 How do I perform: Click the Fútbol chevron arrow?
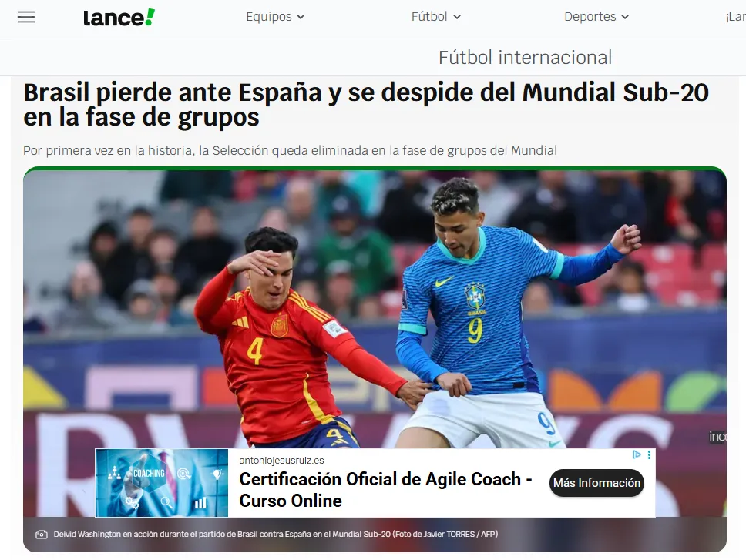[457, 17]
